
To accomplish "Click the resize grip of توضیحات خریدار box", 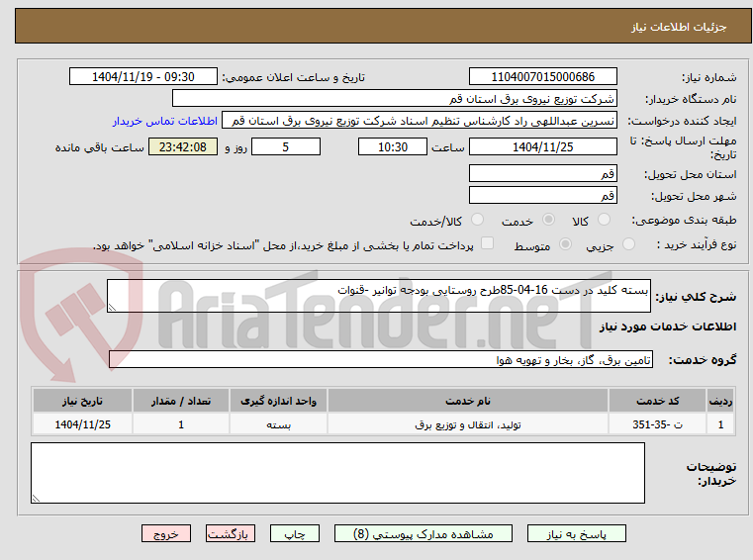I will click(x=36, y=499).
